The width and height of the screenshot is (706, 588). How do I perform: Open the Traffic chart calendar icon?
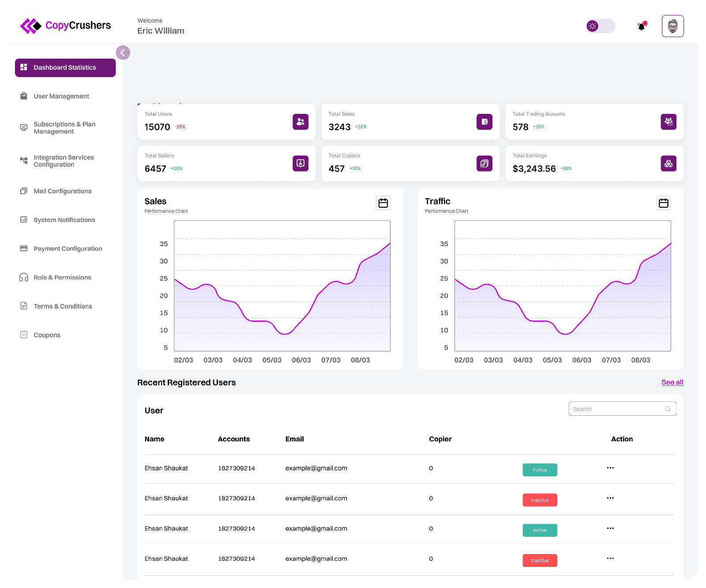(664, 203)
